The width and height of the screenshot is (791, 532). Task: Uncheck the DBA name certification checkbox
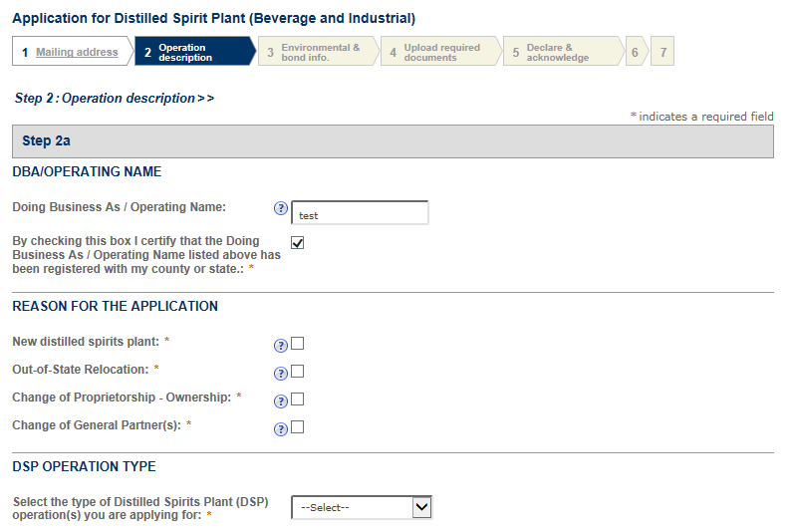tap(297, 242)
